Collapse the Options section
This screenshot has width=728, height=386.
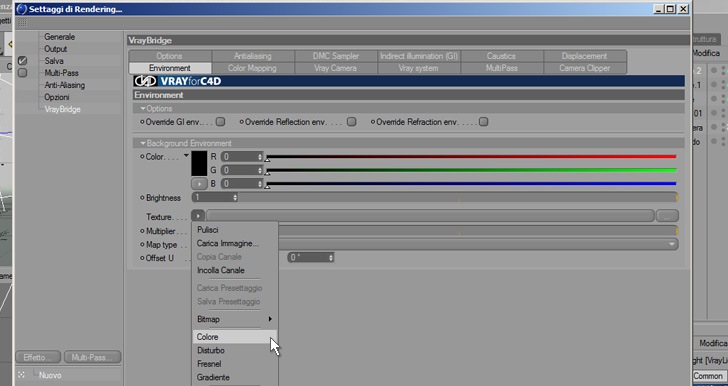[143, 108]
